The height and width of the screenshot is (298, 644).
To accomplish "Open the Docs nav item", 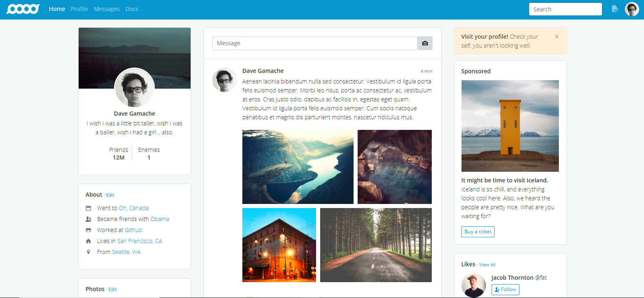I will click(132, 9).
